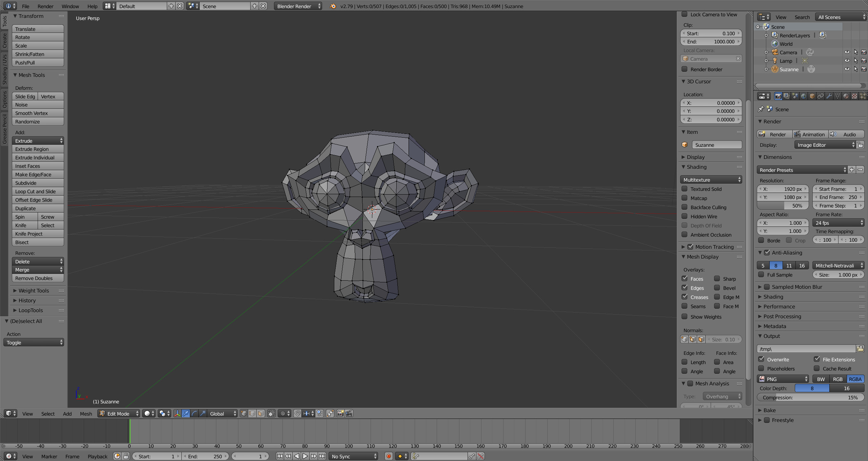The height and width of the screenshot is (461, 868).
Task: Hide Suzanne using its eye icon
Action: click(847, 69)
